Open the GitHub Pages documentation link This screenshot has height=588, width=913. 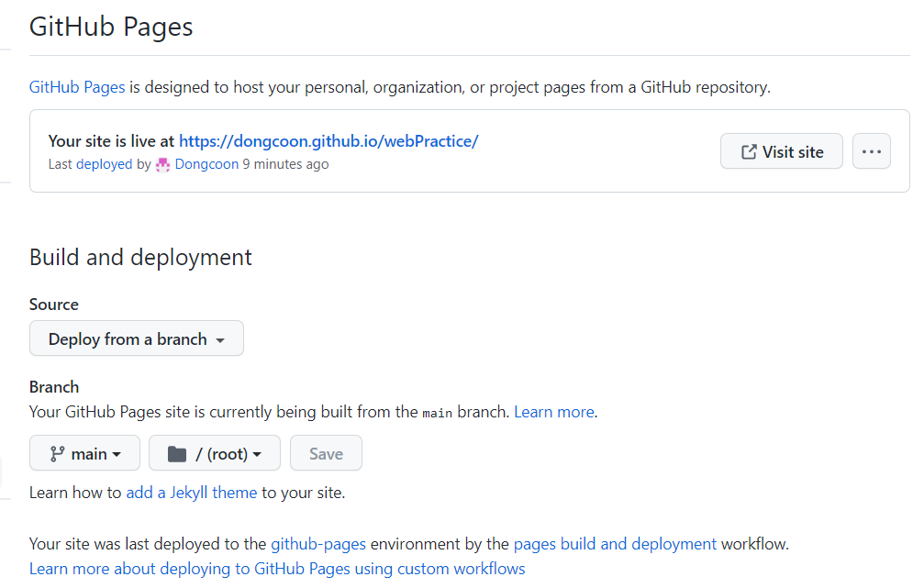tap(77, 87)
